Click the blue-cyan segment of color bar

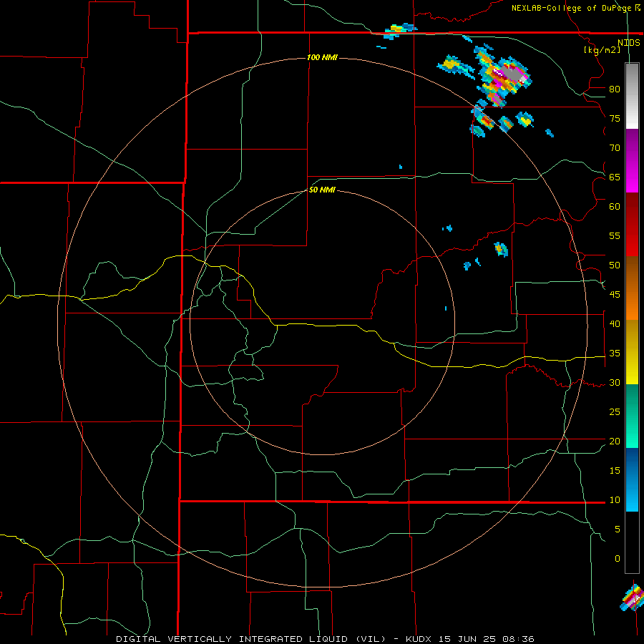click(x=632, y=479)
